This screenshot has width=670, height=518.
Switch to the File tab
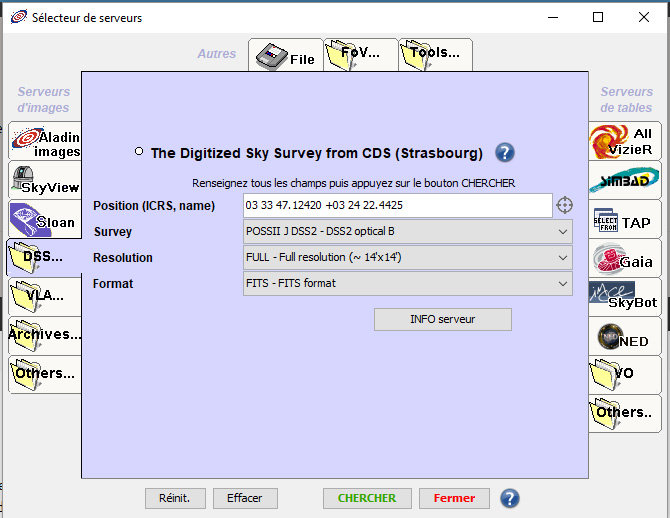coord(285,55)
